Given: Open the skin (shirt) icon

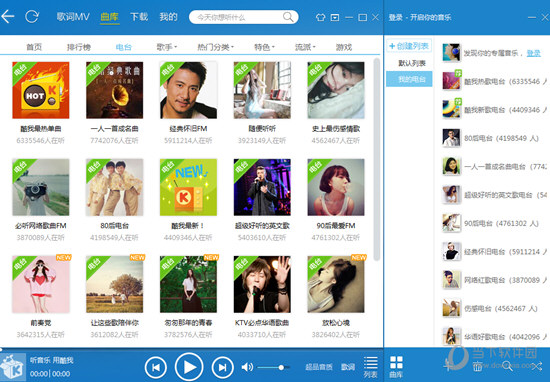Looking at the screenshot, I should (320, 17).
